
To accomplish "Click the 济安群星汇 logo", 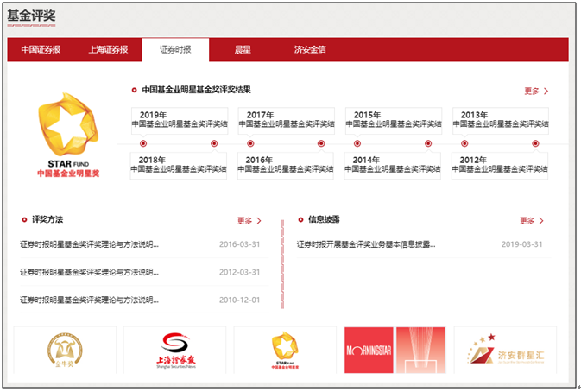I will [504, 351].
